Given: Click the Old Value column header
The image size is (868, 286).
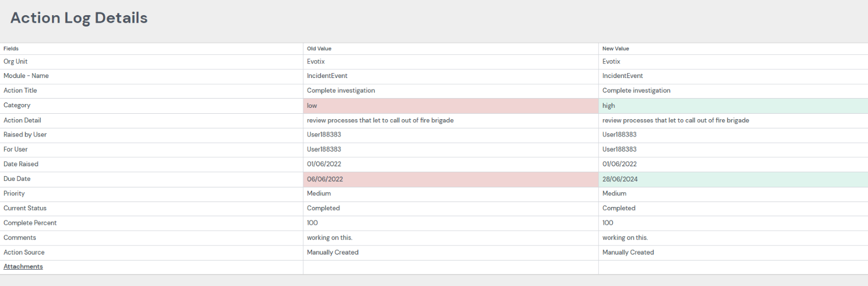Looking at the screenshot, I should point(319,49).
